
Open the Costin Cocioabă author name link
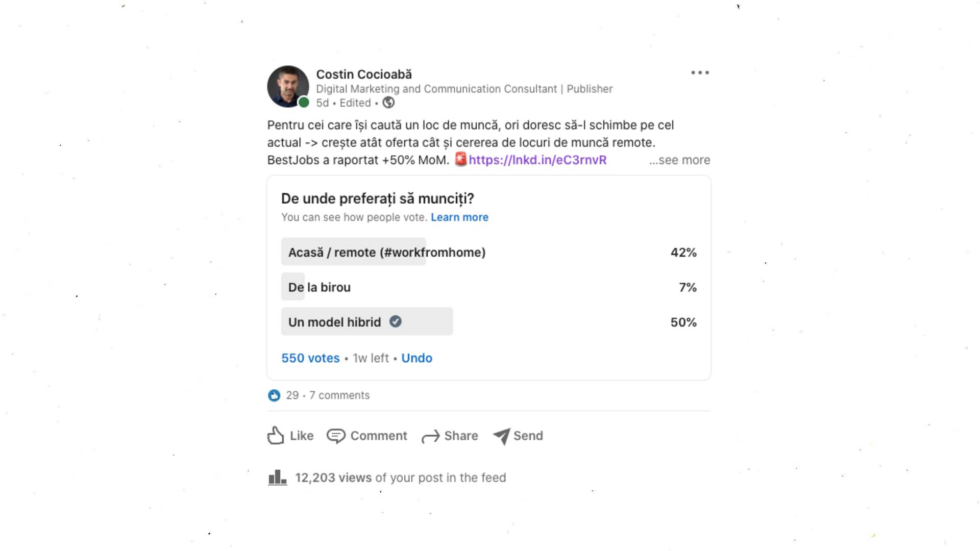tap(363, 74)
